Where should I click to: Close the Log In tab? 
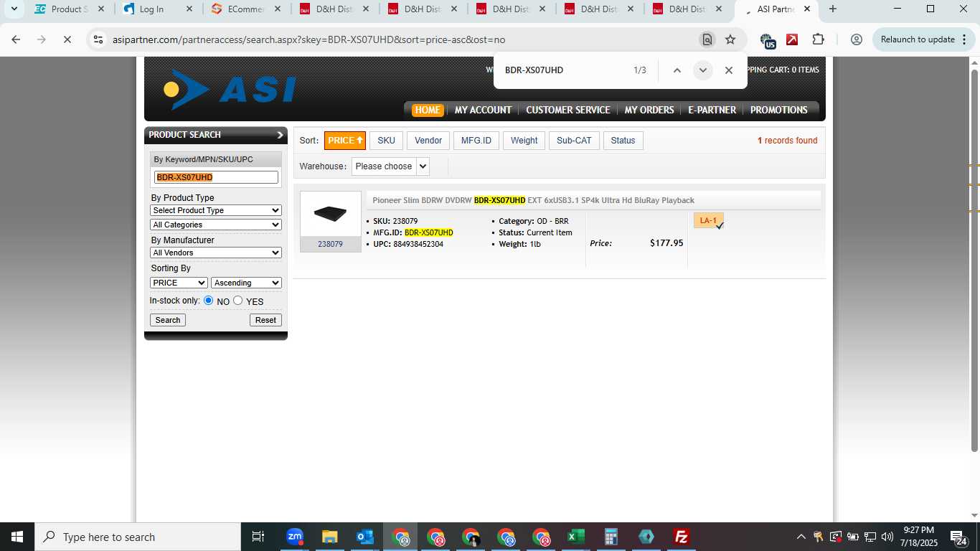click(x=189, y=9)
